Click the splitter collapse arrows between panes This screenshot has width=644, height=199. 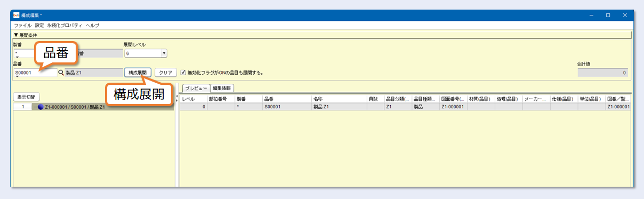177,99
